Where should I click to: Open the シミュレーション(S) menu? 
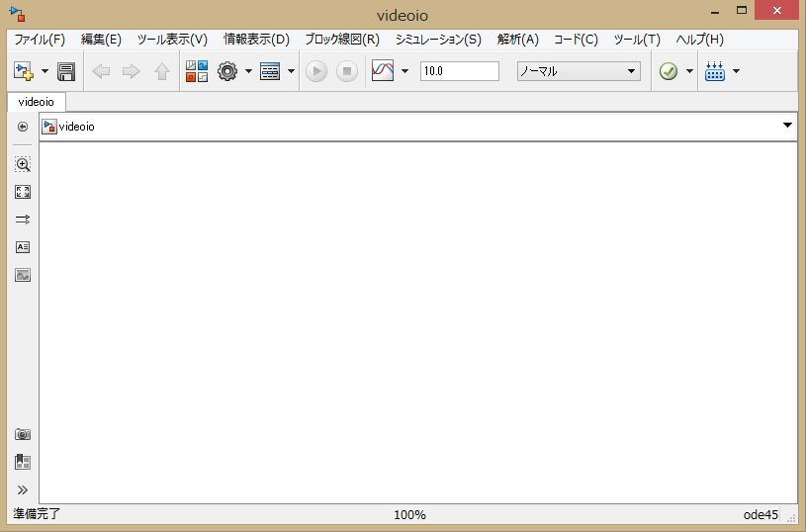(x=437, y=40)
